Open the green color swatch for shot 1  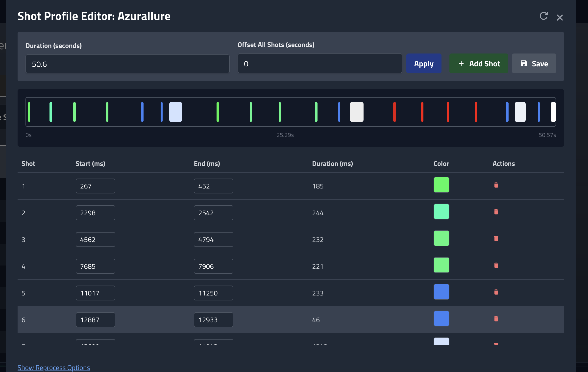pyautogui.click(x=441, y=185)
